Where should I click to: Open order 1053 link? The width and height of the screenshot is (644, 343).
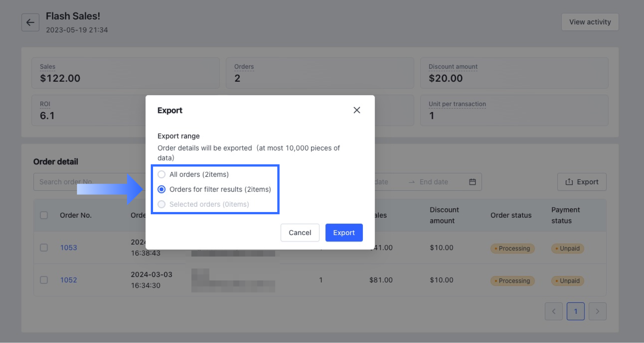(x=69, y=248)
